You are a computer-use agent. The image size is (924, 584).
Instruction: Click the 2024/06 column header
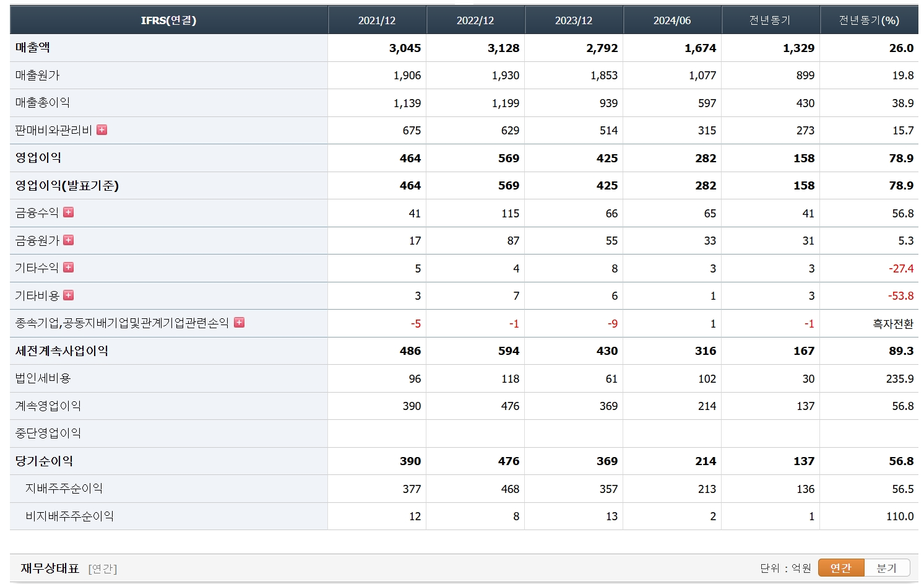point(672,20)
